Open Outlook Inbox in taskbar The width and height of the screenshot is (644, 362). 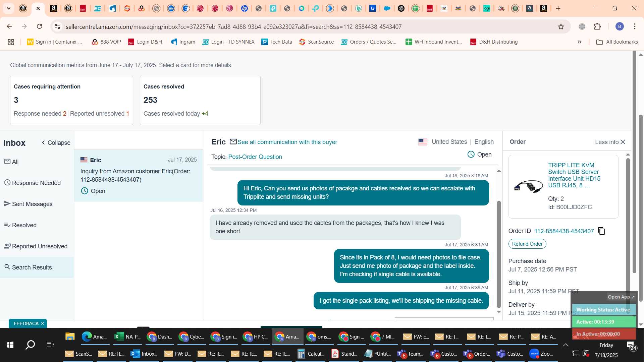(x=144, y=354)
